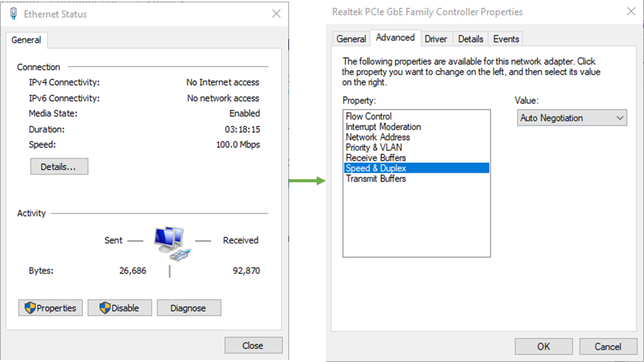Viewport: 644px width, 362px height.
Task: Click the Ethernet Status title bar icon
Action: (14, 14)
